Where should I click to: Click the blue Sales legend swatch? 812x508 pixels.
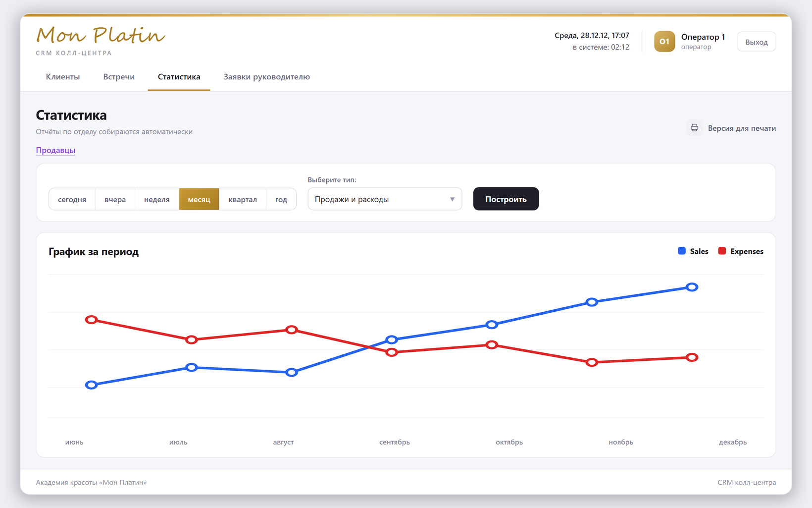coord(682,251)
